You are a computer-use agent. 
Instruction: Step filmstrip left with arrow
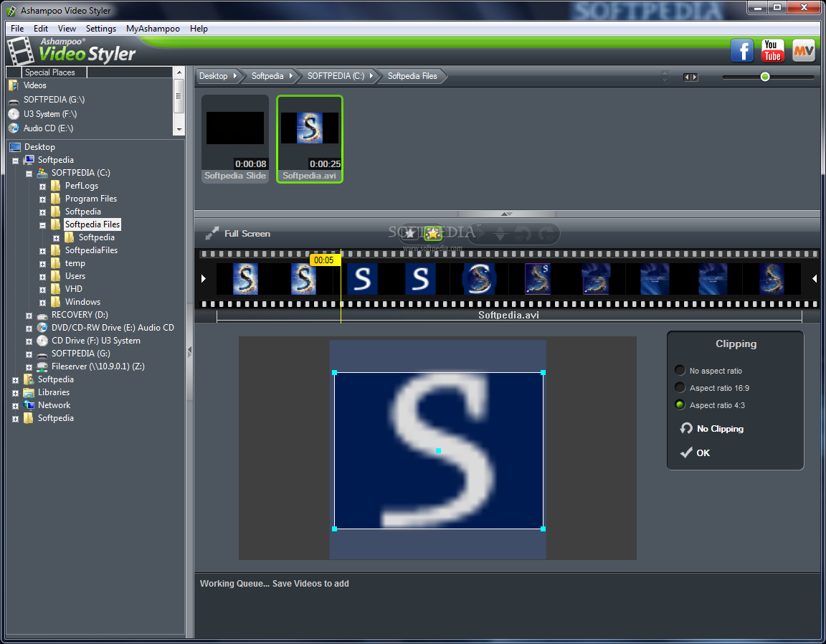click(204, 278)
